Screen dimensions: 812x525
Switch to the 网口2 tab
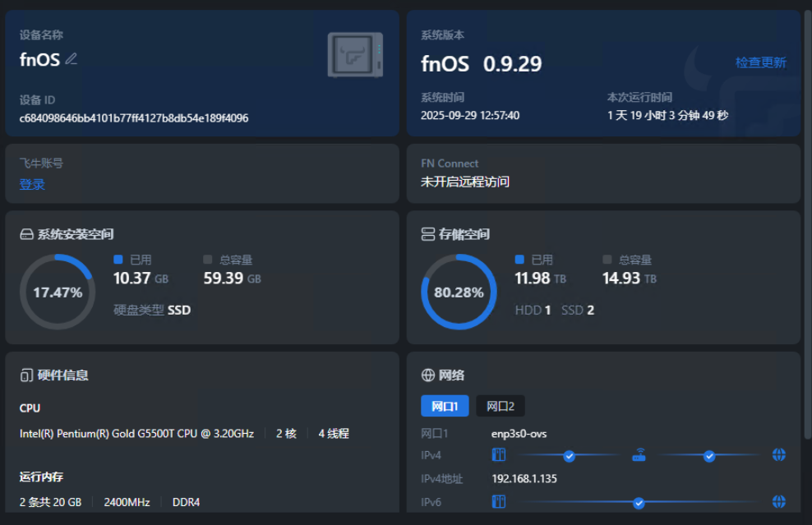[x=501, y=406]
